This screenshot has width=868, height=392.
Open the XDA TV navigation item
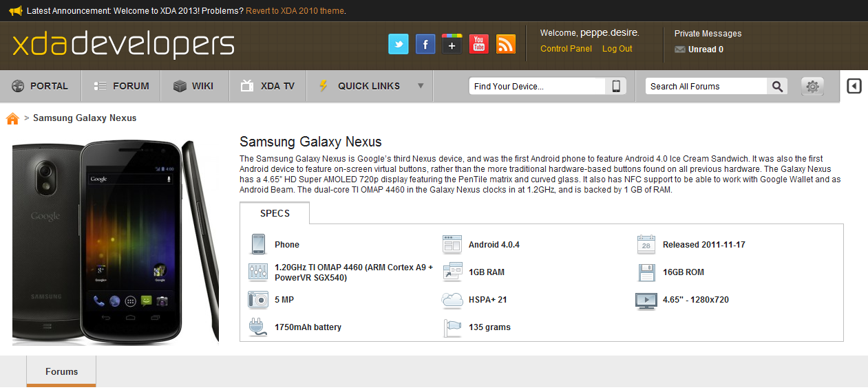(267, 86)
